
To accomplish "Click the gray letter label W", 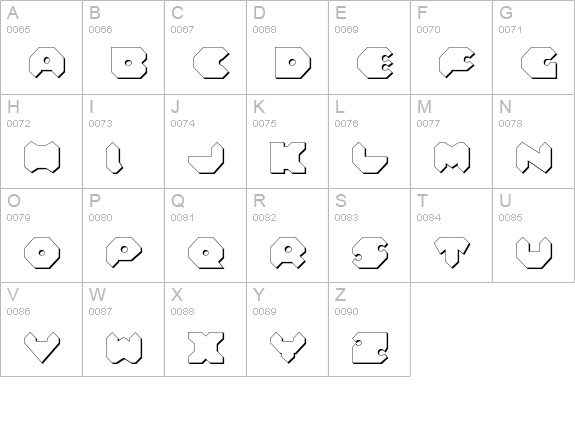I will (x=97, y=294).
